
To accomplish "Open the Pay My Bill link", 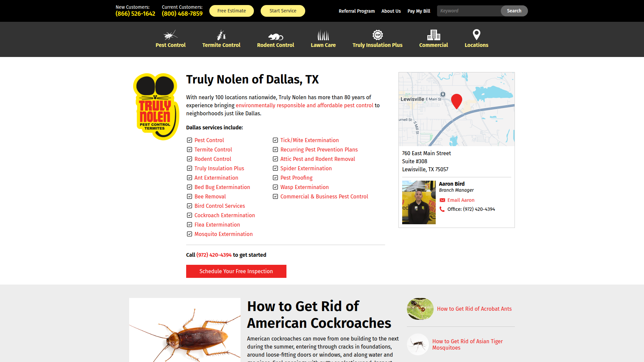I will tap(419, 11).
